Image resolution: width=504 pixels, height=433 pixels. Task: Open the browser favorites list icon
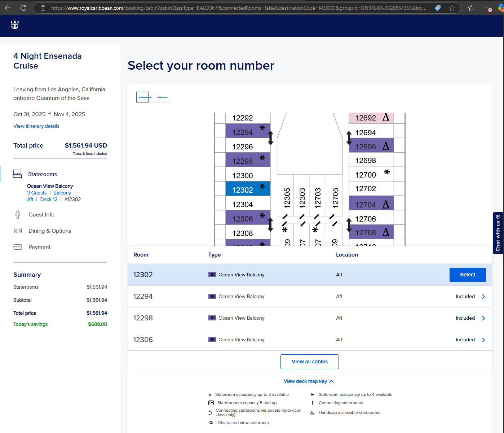(471, 8)
